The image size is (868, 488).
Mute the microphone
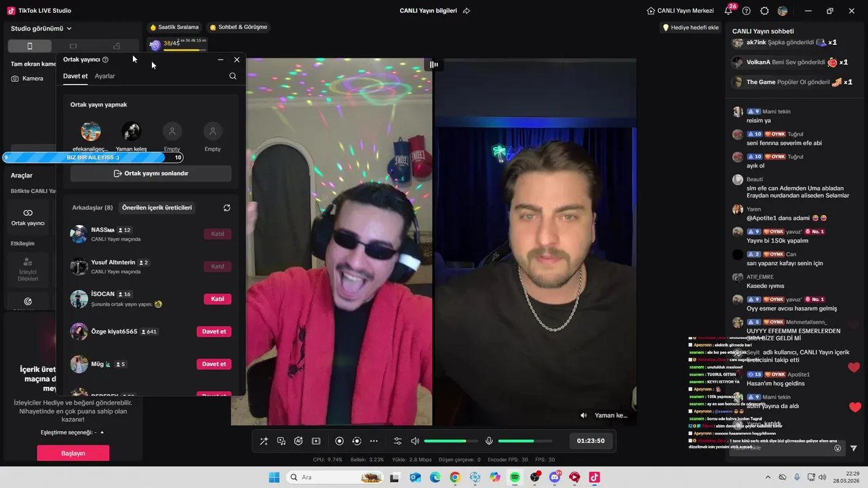coord(489,441)
